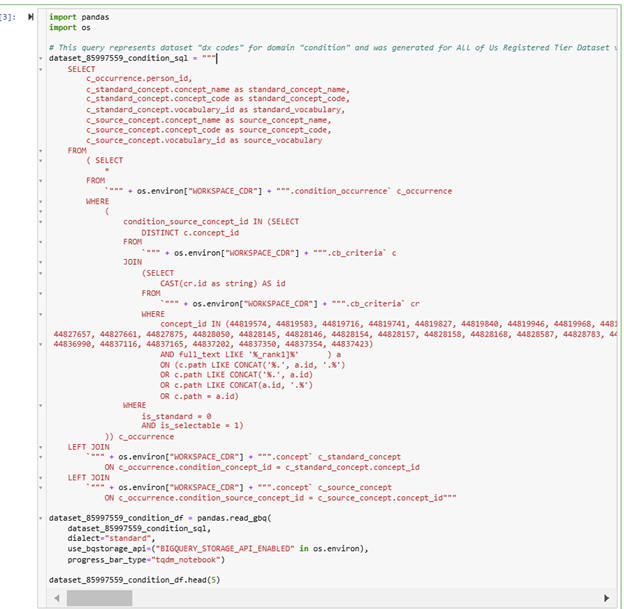Screen dimensions: 624x609
Task: Click 'is_standard = 0' condition
Action: pos(176,417)
